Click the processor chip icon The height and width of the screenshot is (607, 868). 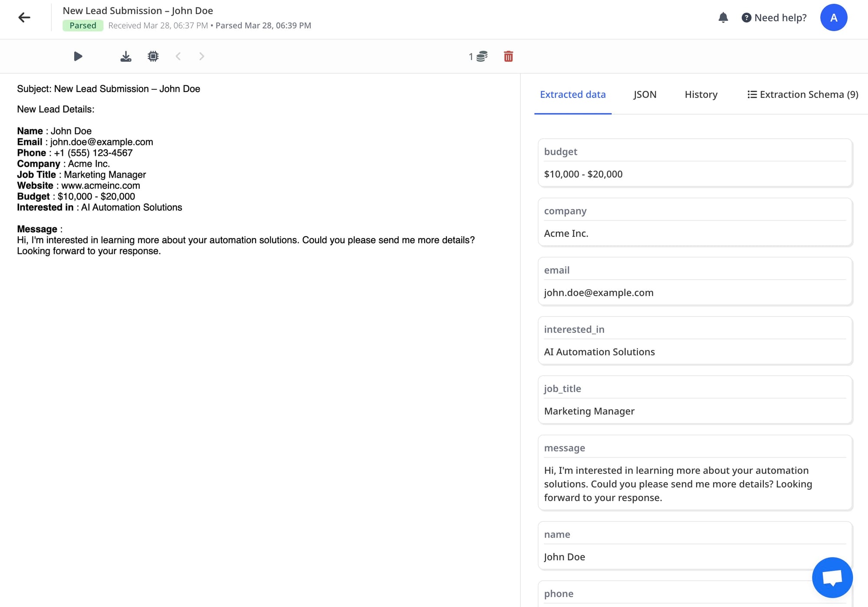[153, 56]
